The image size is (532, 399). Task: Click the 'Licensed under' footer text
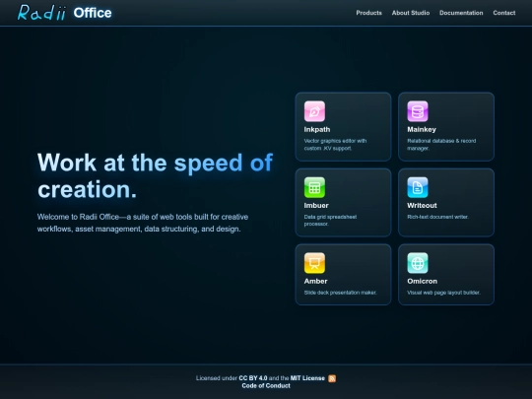tap(216, 378)
